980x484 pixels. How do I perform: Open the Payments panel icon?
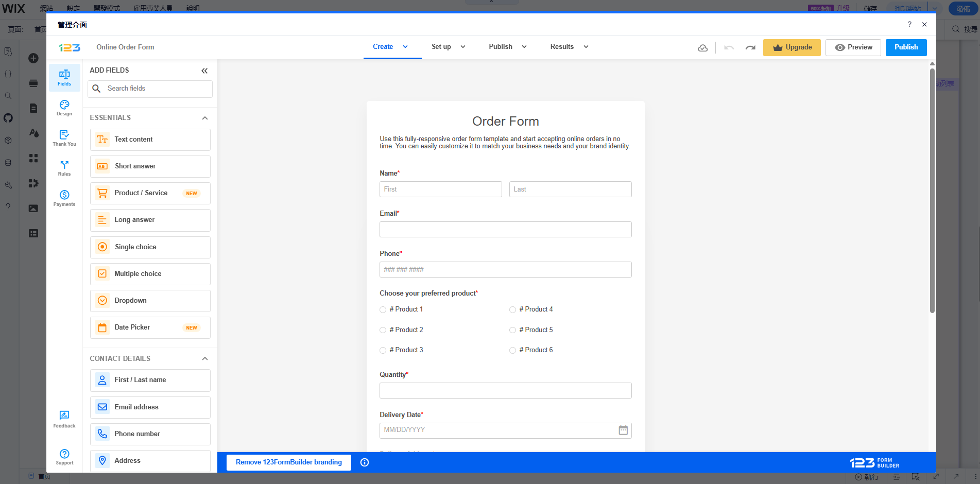(x=64, y=198)
